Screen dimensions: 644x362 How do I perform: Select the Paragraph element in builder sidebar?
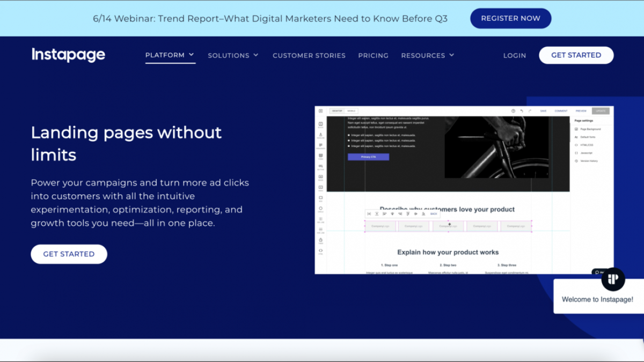(320, 146)
